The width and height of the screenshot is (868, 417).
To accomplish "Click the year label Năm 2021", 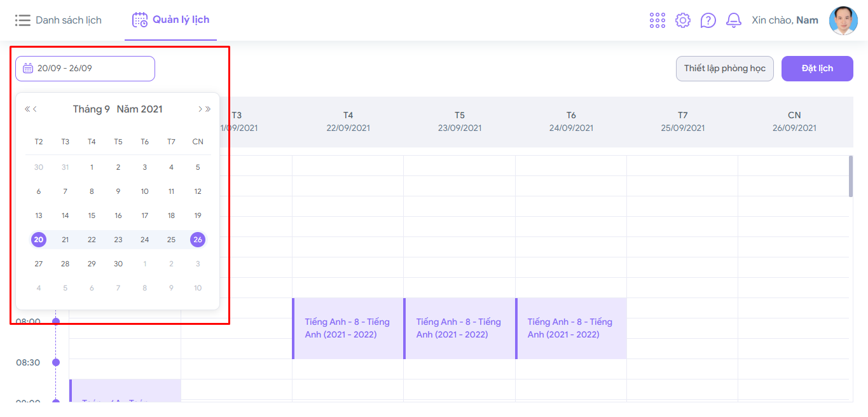I will coord(139,109).
